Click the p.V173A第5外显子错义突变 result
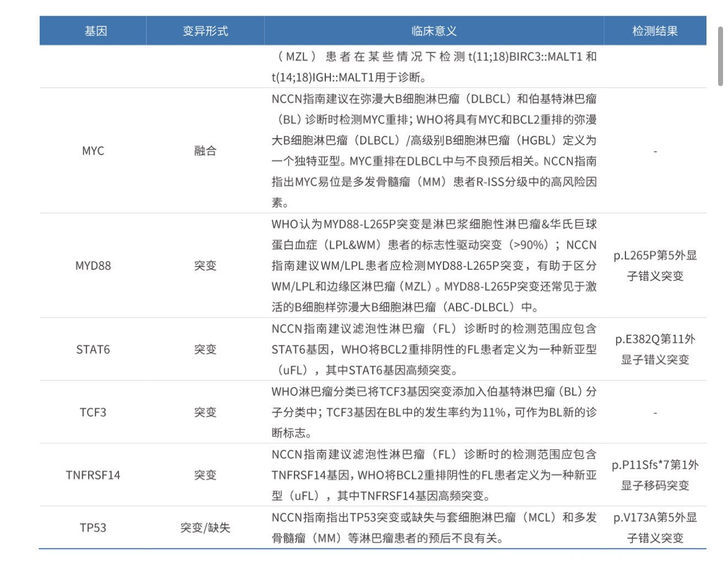This screenshot has width=728, height=579. click(655, 528)
